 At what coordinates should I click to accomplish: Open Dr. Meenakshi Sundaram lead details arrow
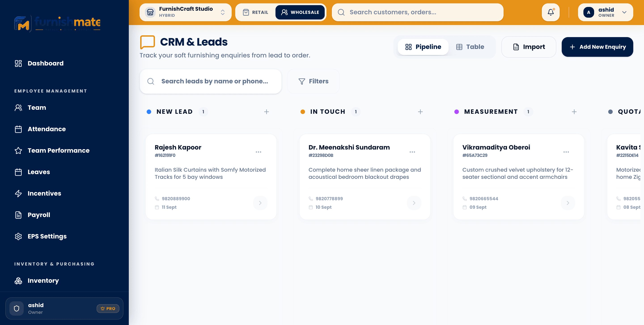pyautogui.click(x=414, y=203)
